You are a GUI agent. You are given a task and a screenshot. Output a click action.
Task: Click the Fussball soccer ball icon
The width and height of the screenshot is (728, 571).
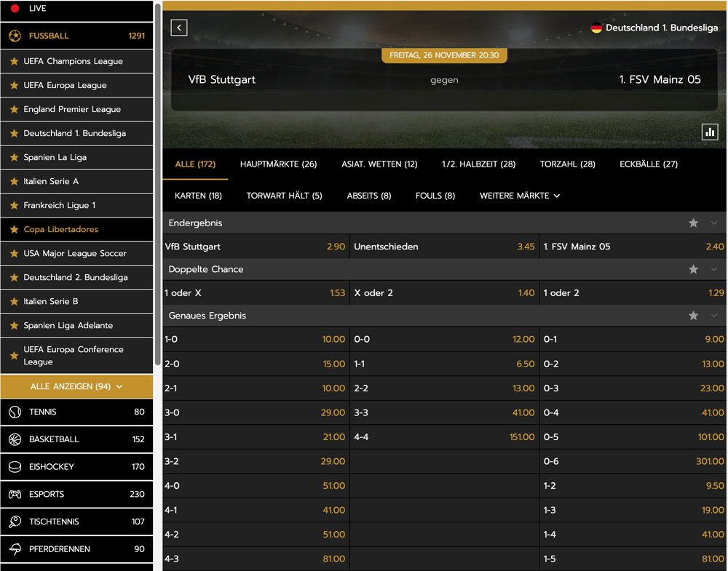pyautogui.click(x=15, y=36)
